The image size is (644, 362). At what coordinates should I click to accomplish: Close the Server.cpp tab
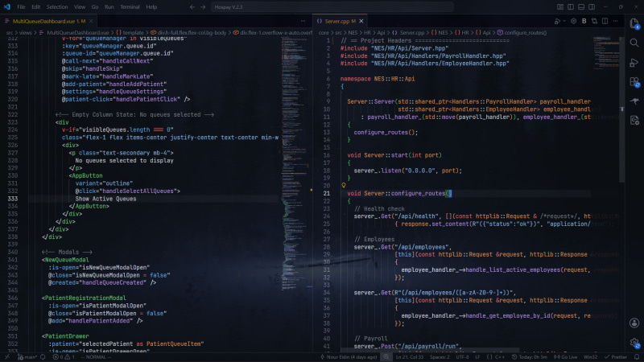361,22
